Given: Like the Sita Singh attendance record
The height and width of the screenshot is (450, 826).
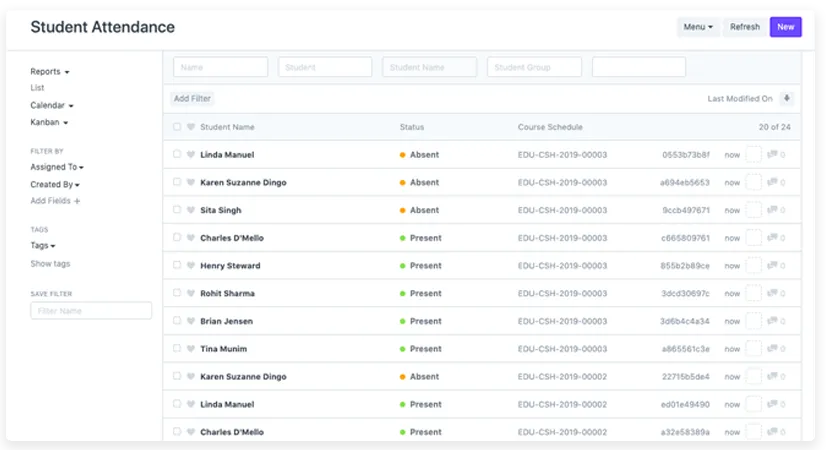Looking at the screenshot, I should (190, 211).
